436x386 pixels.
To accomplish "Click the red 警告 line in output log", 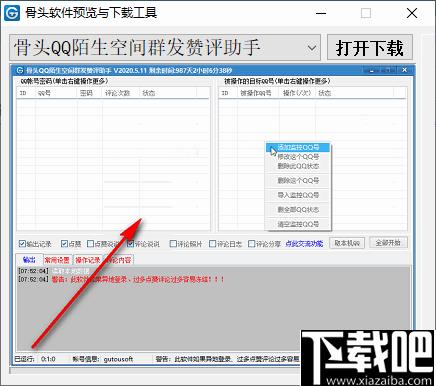I will (x=138, y=279).
